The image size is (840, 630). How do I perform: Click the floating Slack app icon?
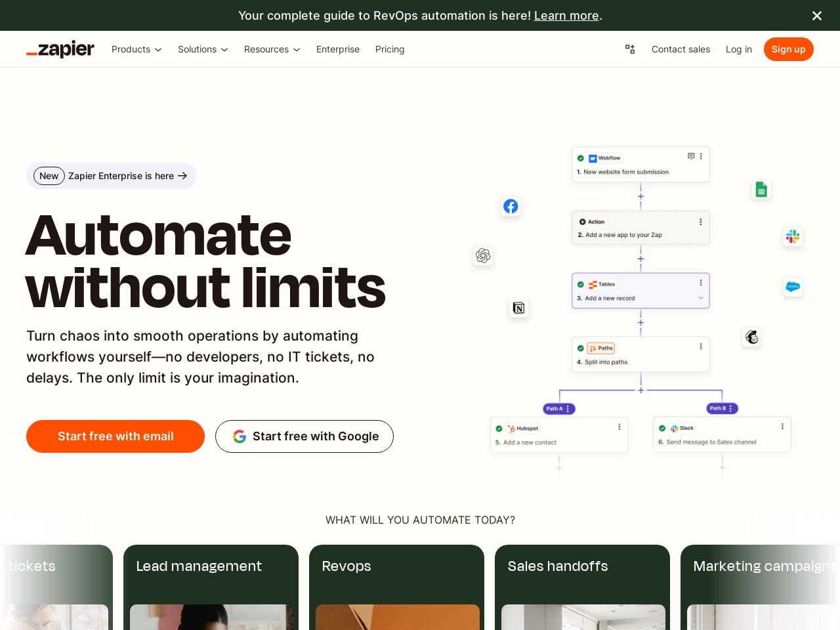pos(793,236)
